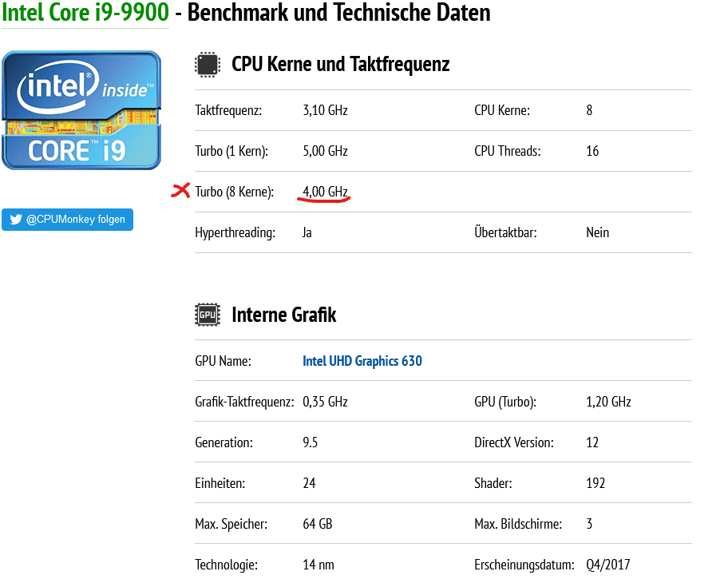728x583 pixels.
Task: Click the Interne Grafik section heading
Action: coord(283,315)
